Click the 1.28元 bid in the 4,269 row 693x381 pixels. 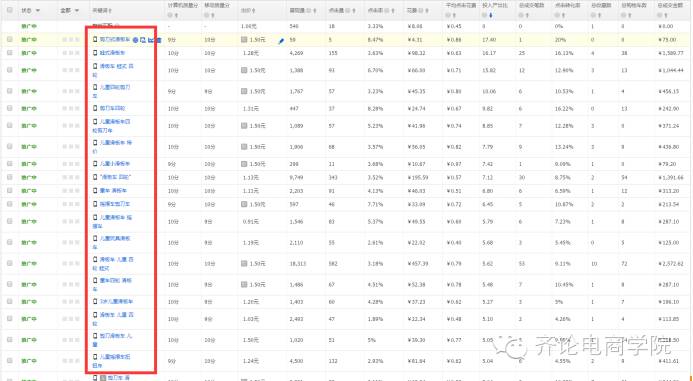(251, 53)
